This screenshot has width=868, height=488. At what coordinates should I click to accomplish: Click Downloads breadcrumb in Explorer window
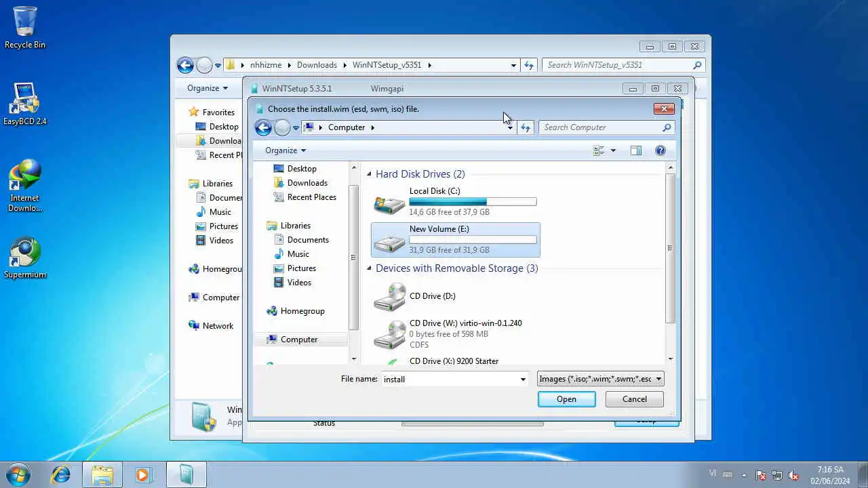317,65
